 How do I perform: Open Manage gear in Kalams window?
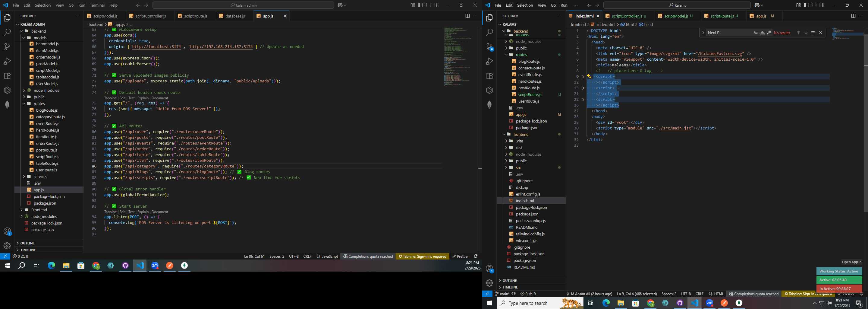click(489, 283)
